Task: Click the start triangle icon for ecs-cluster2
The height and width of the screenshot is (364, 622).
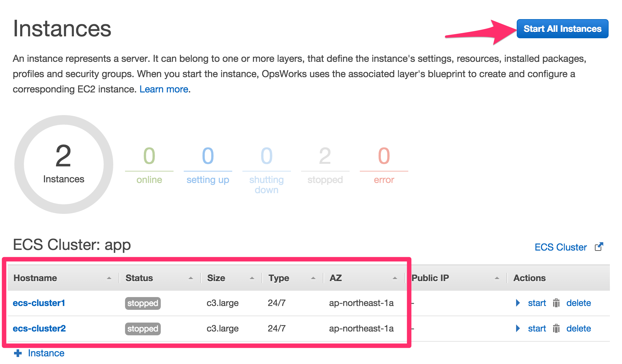Action: coord(517,329)
